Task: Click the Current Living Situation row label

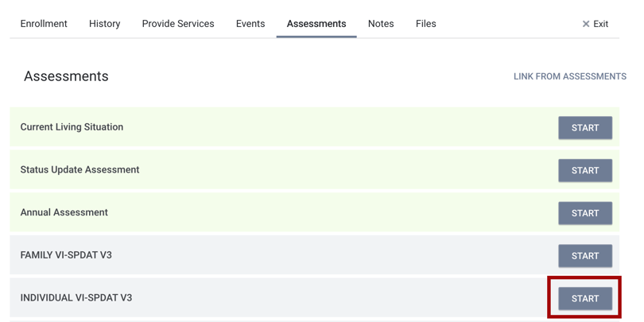Action: point(72,127)
